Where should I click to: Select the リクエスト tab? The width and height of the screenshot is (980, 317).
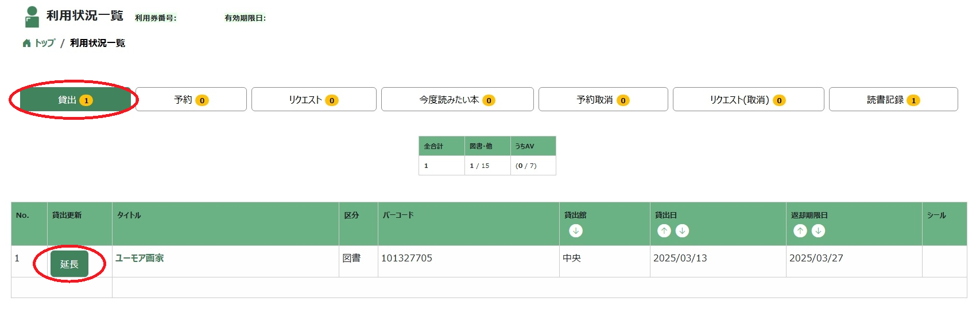tap(313, 100)
